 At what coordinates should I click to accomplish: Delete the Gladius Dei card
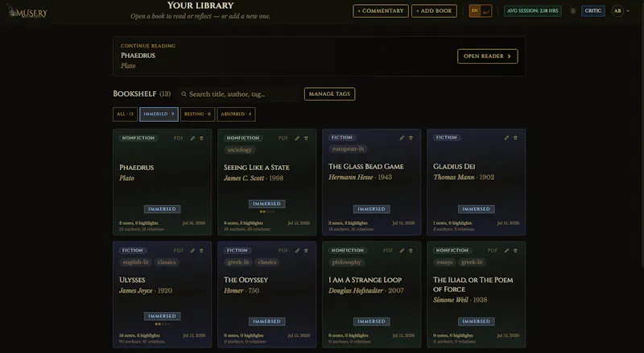point(516,138)
